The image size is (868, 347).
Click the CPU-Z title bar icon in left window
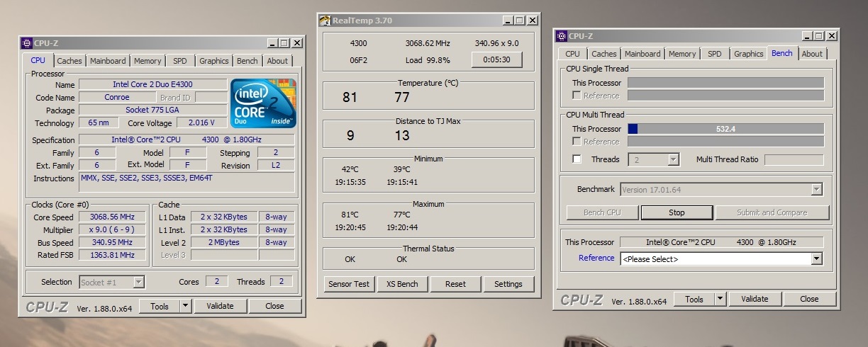point(27,42)
